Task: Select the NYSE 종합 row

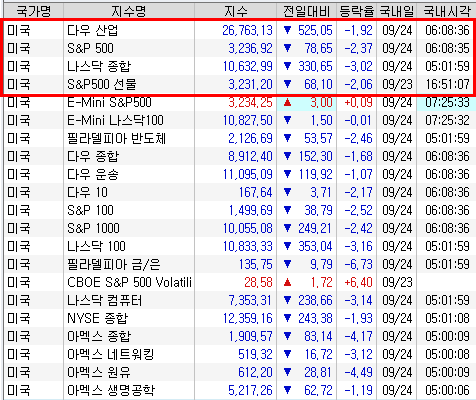Action: click(238, 318)
